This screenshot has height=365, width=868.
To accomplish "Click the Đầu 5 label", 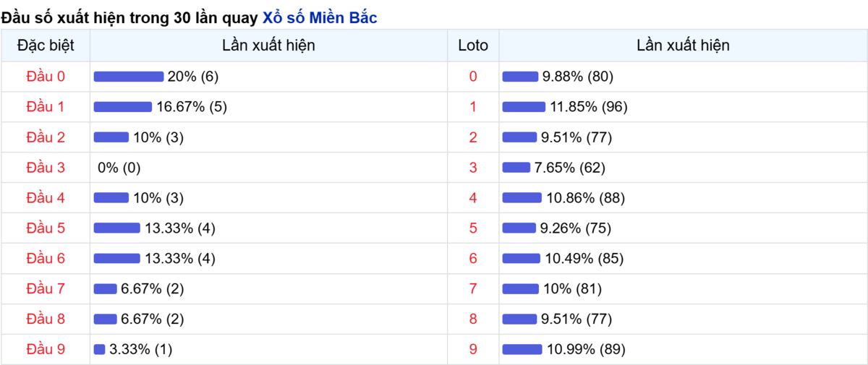I will point(46,228).
